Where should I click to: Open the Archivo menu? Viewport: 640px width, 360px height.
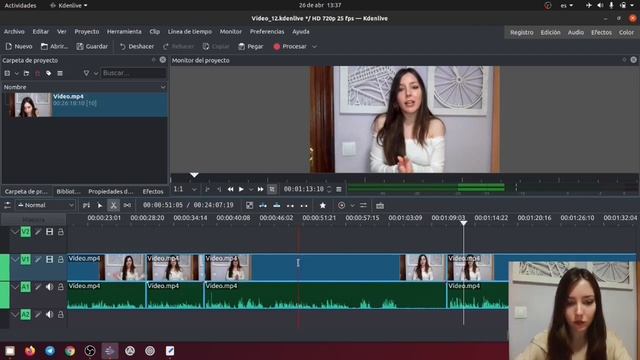tap(14, 31)
